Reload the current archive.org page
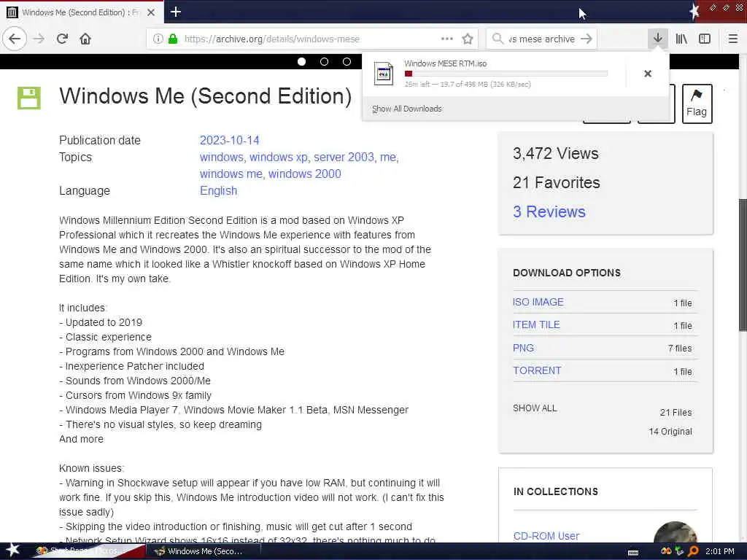 coord(62,39)
